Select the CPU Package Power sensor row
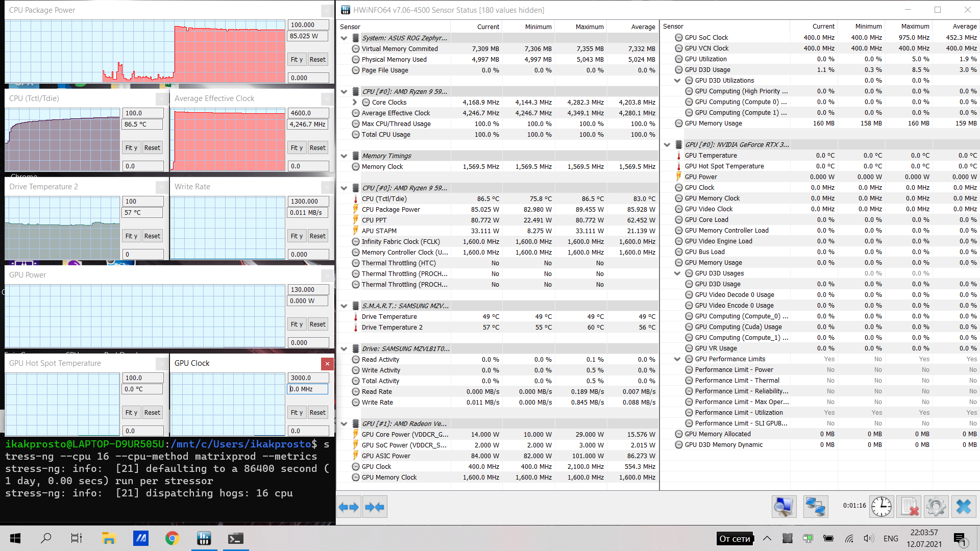 pos(498,210)
